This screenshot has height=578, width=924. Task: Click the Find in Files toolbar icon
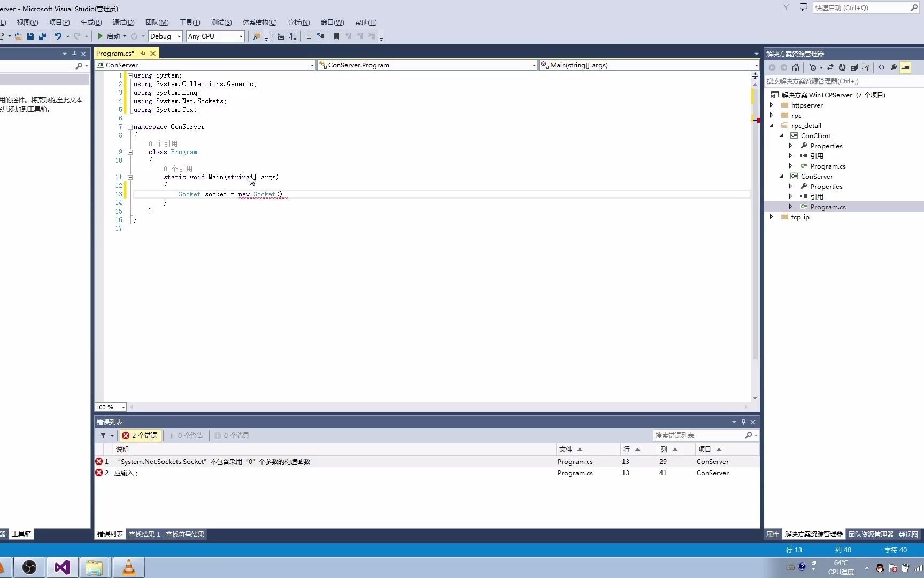point(257,36)
